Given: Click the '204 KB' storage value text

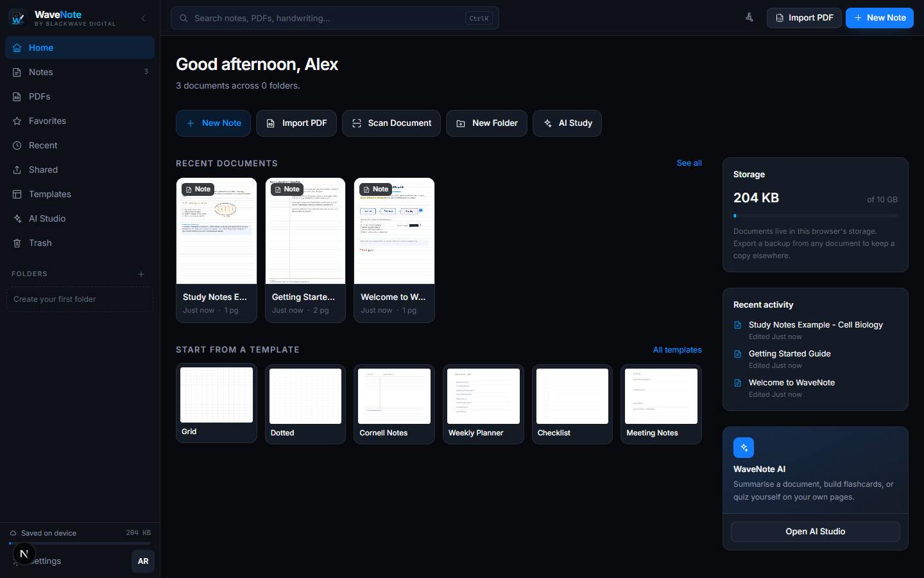Looking at the screenshot, I should tap(756, 198).
